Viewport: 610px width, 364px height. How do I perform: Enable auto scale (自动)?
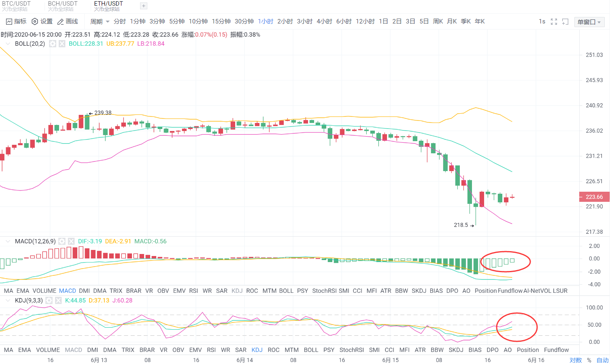(602, 360)
